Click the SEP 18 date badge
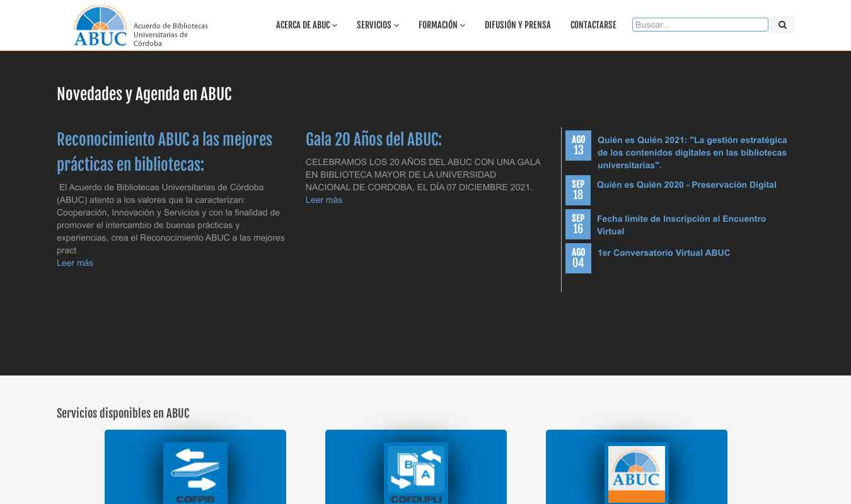This screenshot has height=504, width=851. pos(578,190)
